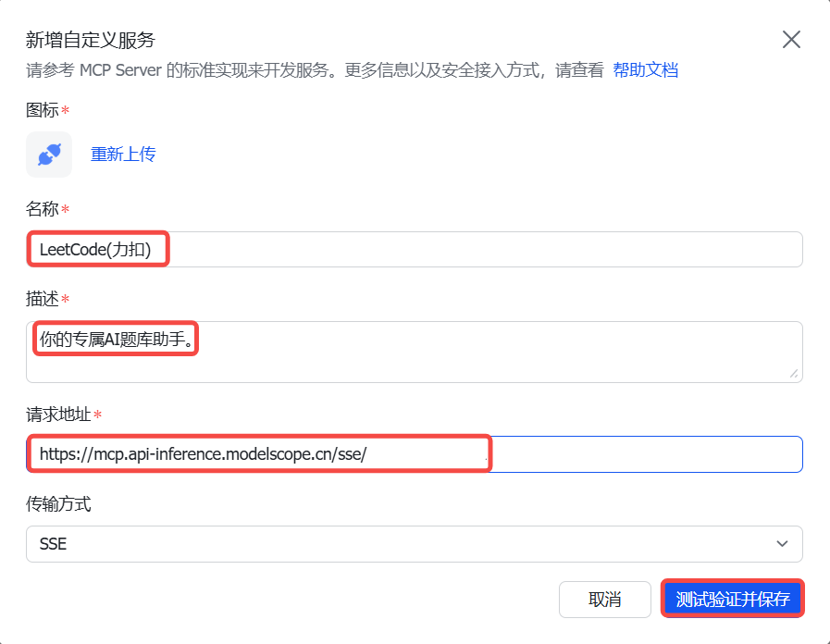Click the 请求地址 URL input field

pyautogui.click(x=415, y=454)
